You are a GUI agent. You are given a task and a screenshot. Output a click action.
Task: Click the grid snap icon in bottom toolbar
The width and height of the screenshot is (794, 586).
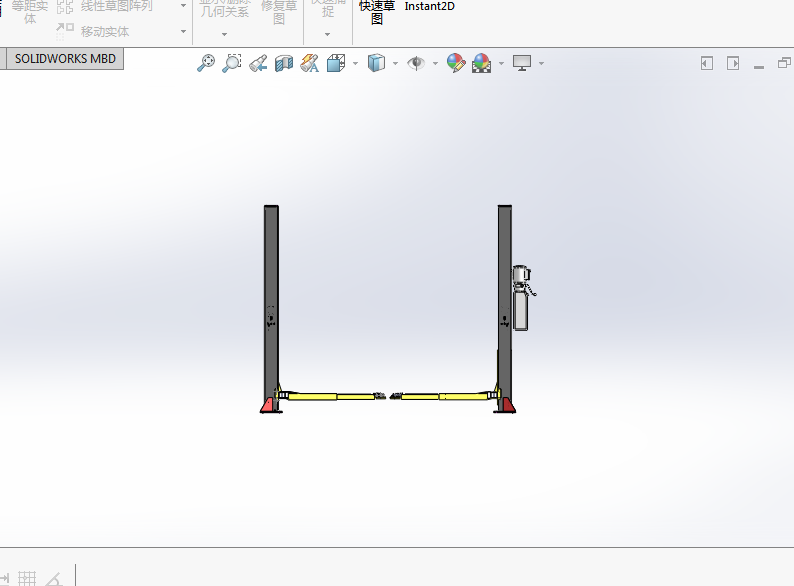27,578
